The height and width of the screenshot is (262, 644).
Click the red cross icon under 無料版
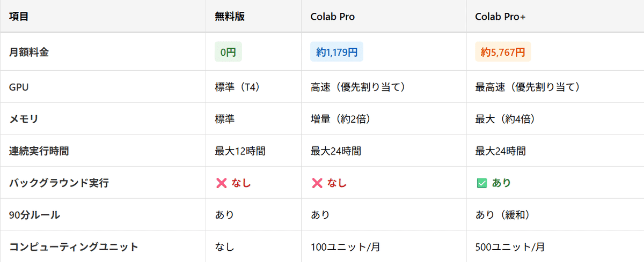(221, 183)
